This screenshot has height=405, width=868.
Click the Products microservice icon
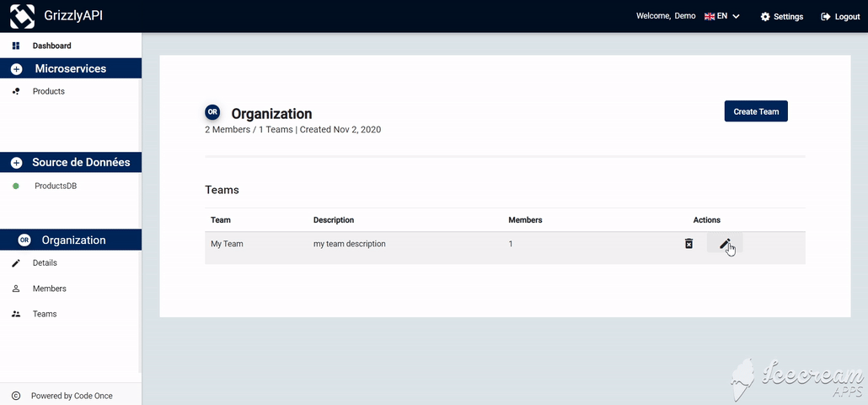(x=16, y=91)
